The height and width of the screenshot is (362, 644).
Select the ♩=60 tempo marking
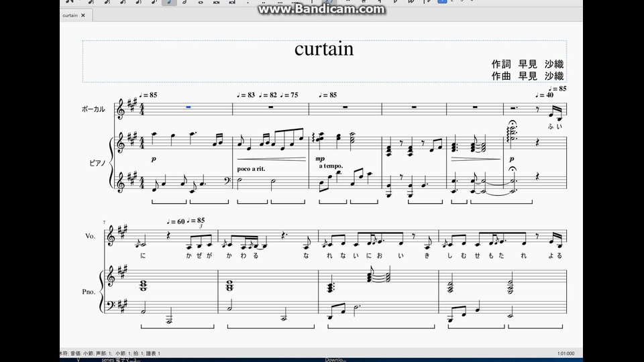coord(176,222)
